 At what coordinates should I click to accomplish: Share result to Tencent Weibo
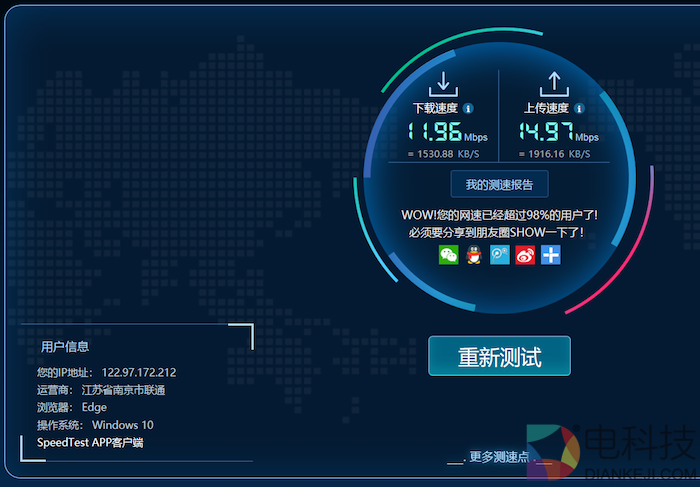tap(499, 255)
